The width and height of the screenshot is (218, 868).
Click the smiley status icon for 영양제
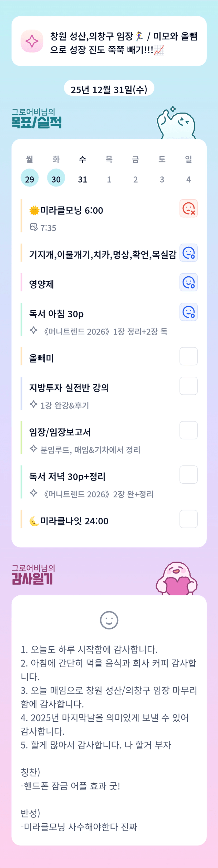click(x=188, y=282)
